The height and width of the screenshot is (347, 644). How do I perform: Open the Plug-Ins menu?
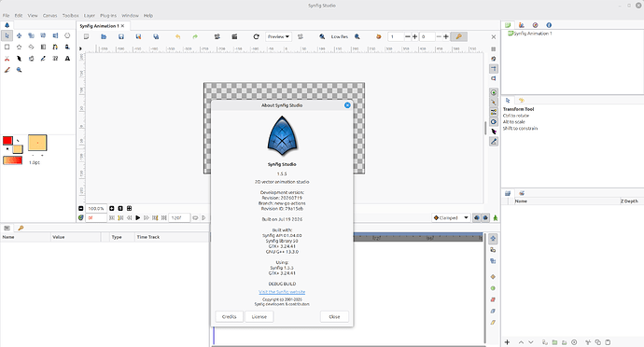(x=108, y=16)
